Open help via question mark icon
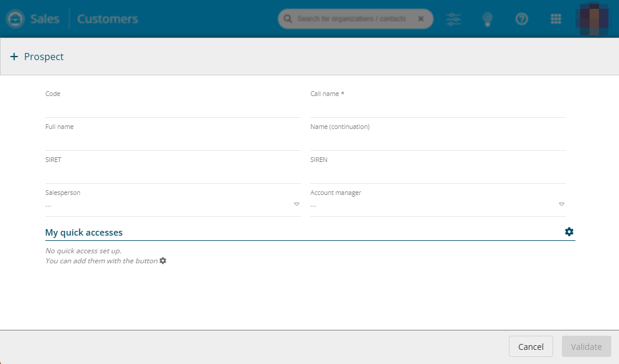Screen dimensions: 619x364 (521, 19)
